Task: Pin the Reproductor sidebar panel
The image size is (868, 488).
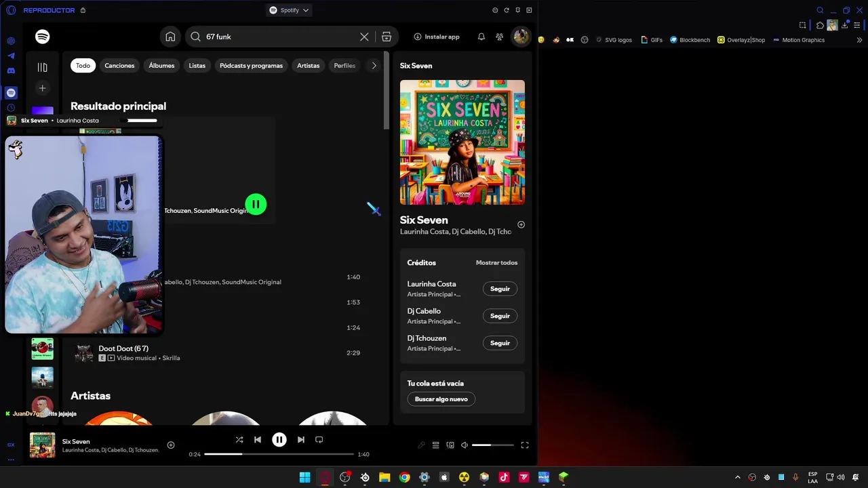Action: click(518, 10)
